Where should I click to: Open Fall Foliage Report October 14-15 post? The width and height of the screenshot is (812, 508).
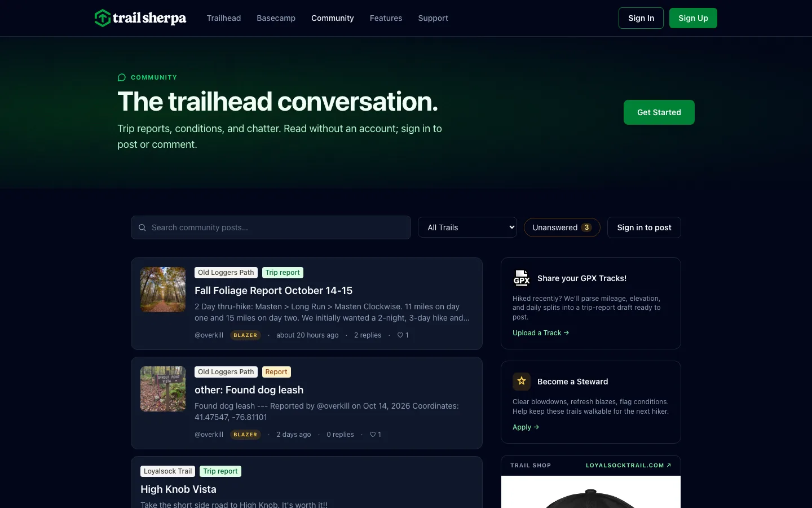click(x=273, y=291)
